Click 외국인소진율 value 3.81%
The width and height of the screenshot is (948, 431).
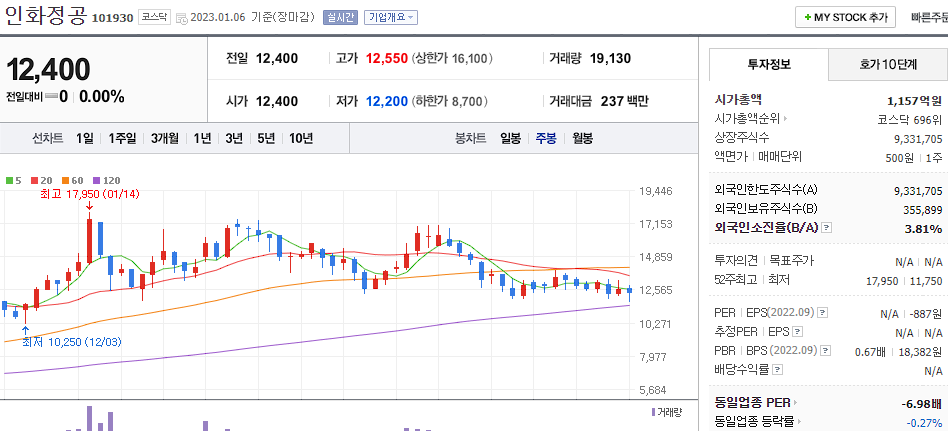923,228
